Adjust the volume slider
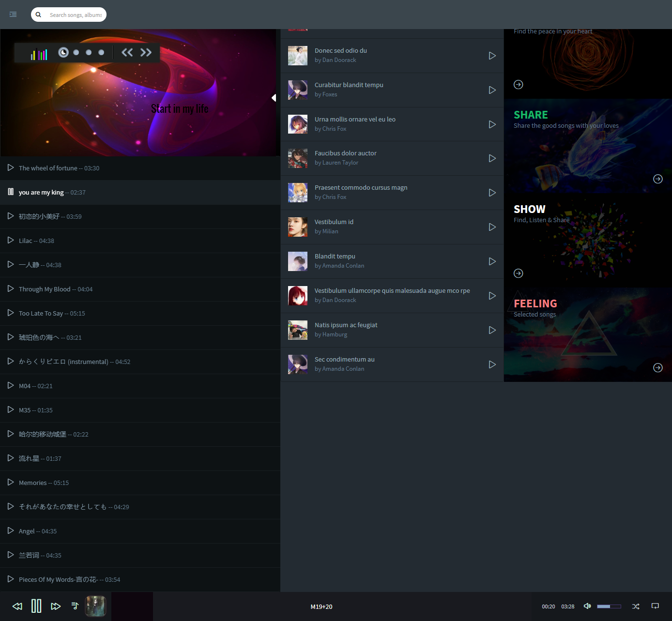 pyautogui.click(x=609, y=606)
